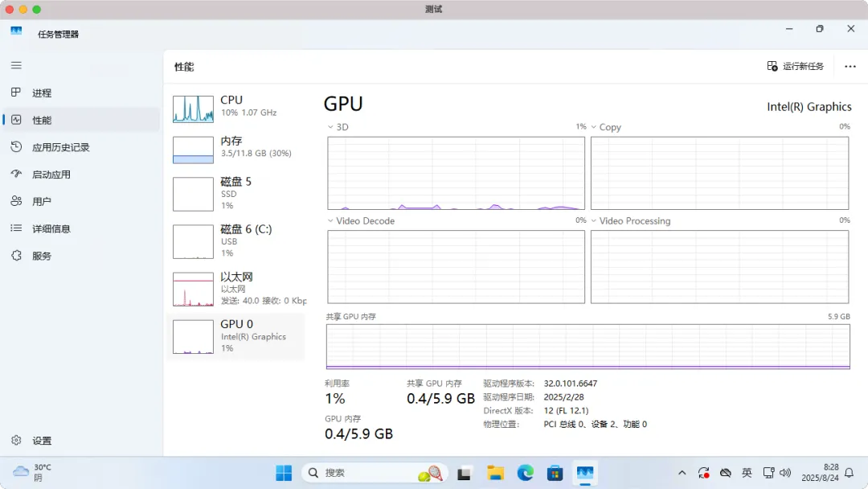This screenshot has height=489, width=868.
Task: Change the Video Decode graph dropdown
Action: click(x=330, y=220)
